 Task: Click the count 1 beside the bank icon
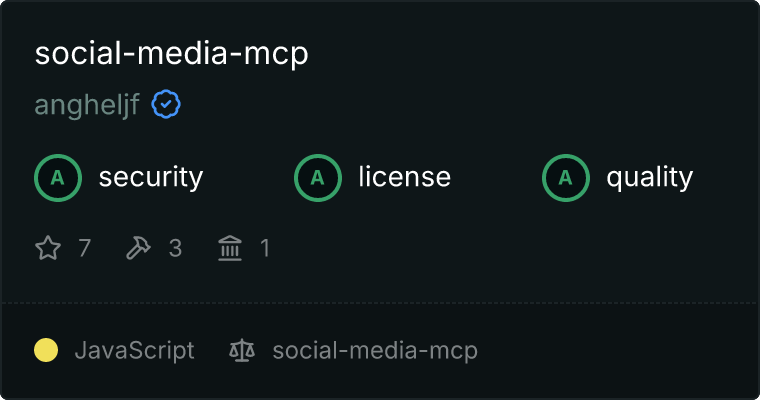click(x=265, y=248)
